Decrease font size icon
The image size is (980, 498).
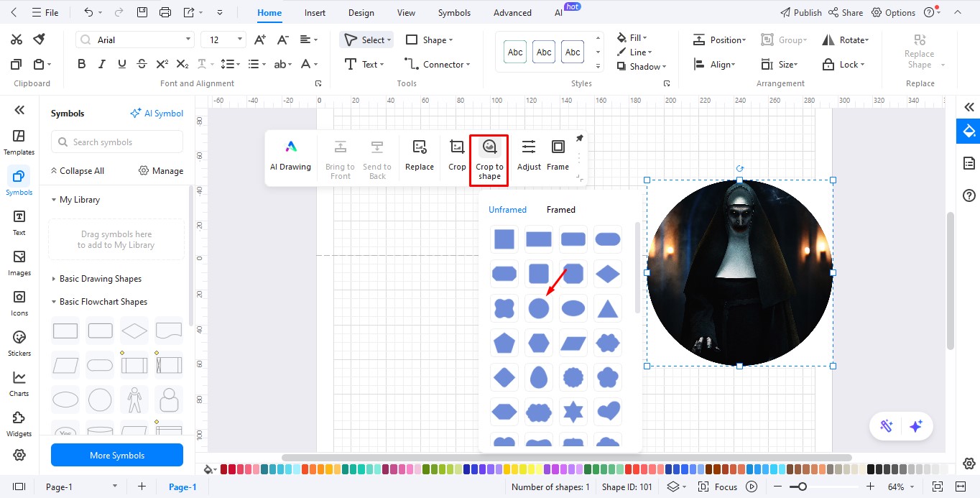pyautogui.click(x=282, y=40)
